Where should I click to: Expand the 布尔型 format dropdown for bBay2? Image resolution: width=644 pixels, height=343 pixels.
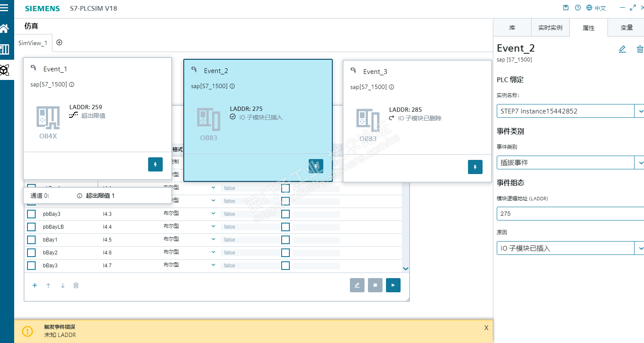[x=213, y=252]
